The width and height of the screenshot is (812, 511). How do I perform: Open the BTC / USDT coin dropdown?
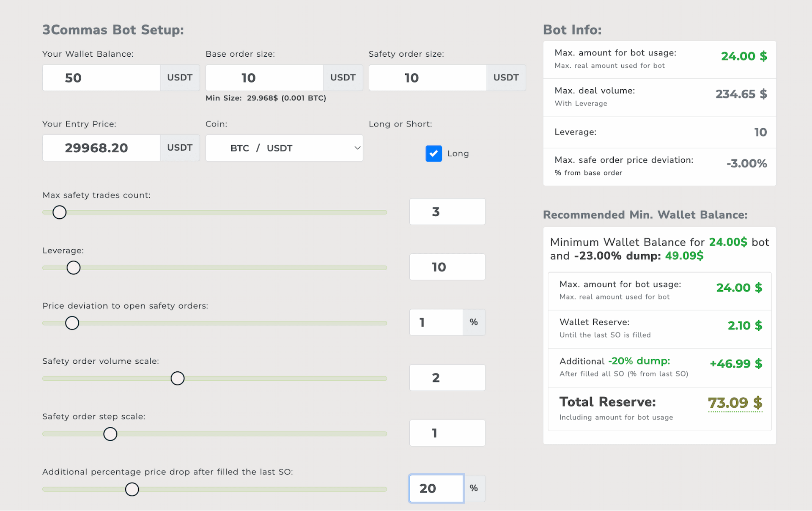coord(284,148)
